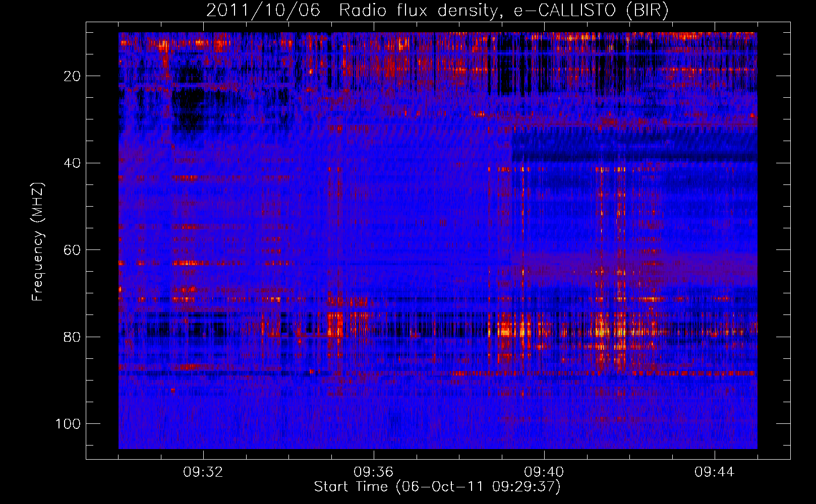
Task: Click the 09:32 time tick label
Action: (203, 472)
